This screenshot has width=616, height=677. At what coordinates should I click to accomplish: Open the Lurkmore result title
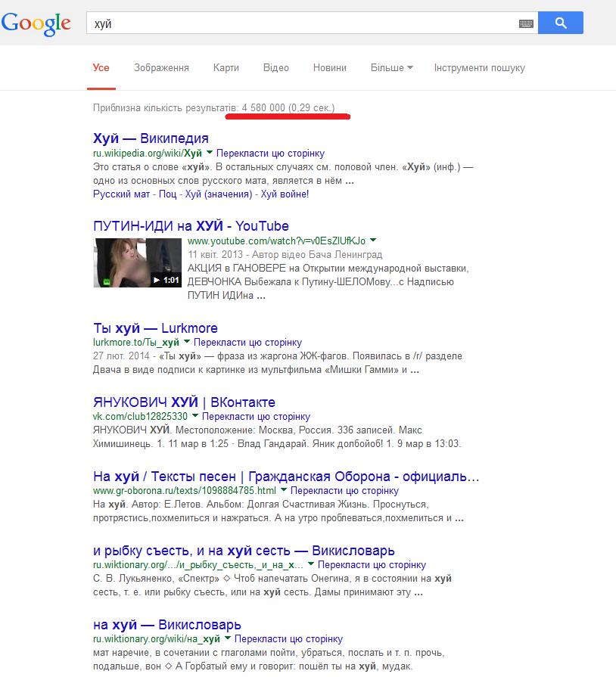pos(155,328)
